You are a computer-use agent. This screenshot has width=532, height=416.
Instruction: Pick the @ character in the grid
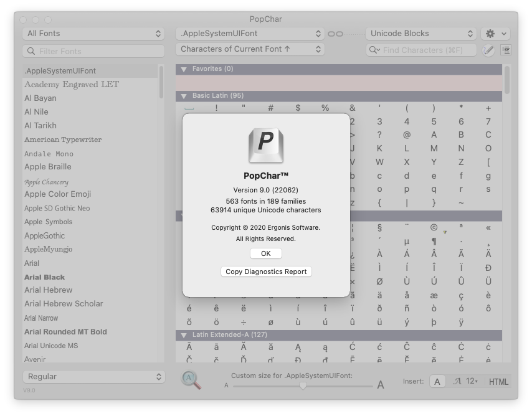[406, 135]
